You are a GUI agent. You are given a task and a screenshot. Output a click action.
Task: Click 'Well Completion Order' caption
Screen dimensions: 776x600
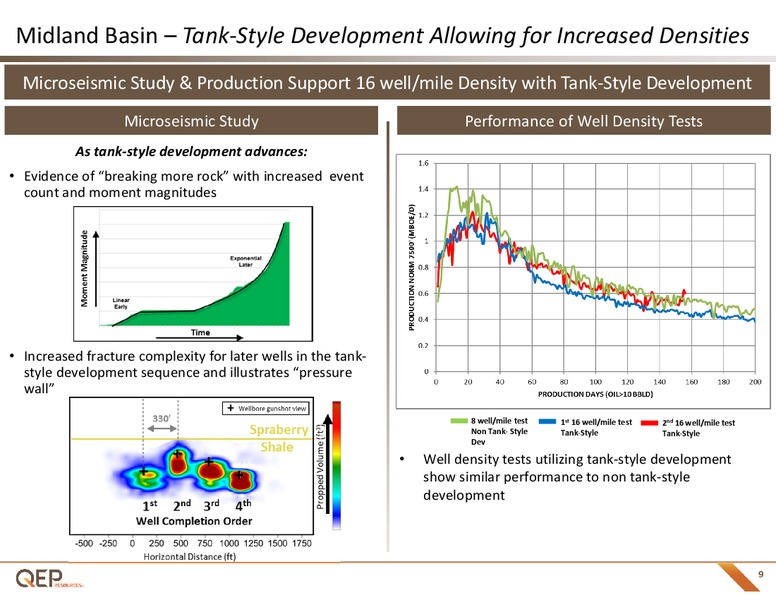(x=194, y=521)
